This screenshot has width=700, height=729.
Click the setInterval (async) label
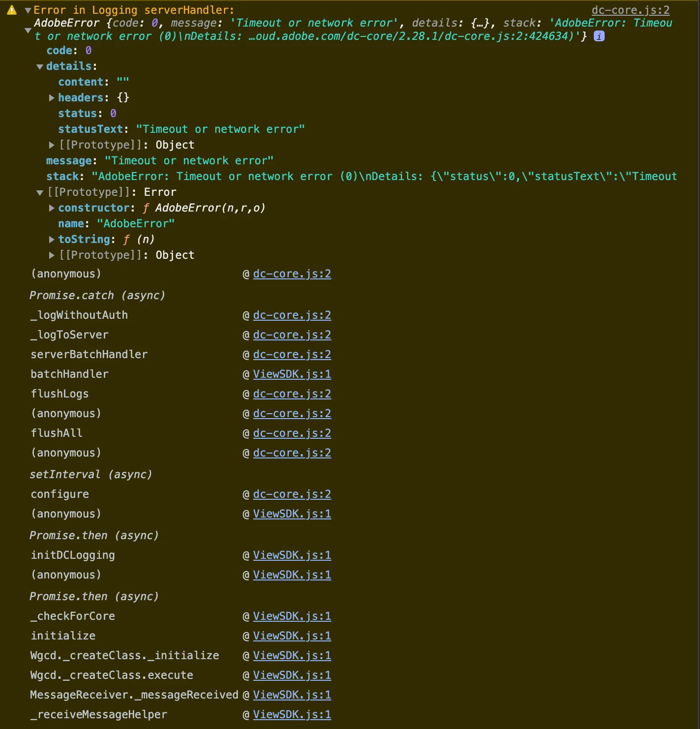point(91,474)
